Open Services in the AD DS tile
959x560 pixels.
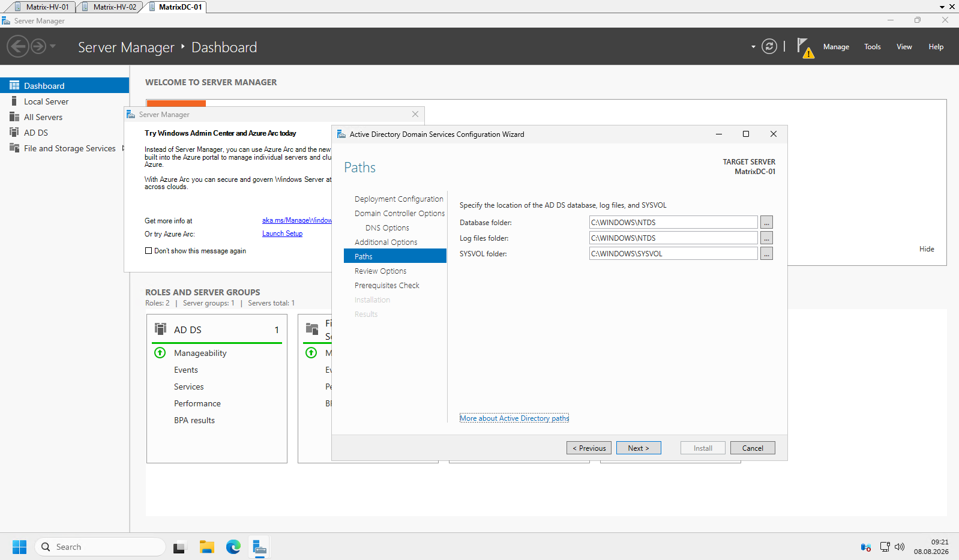tap(189, 387)
